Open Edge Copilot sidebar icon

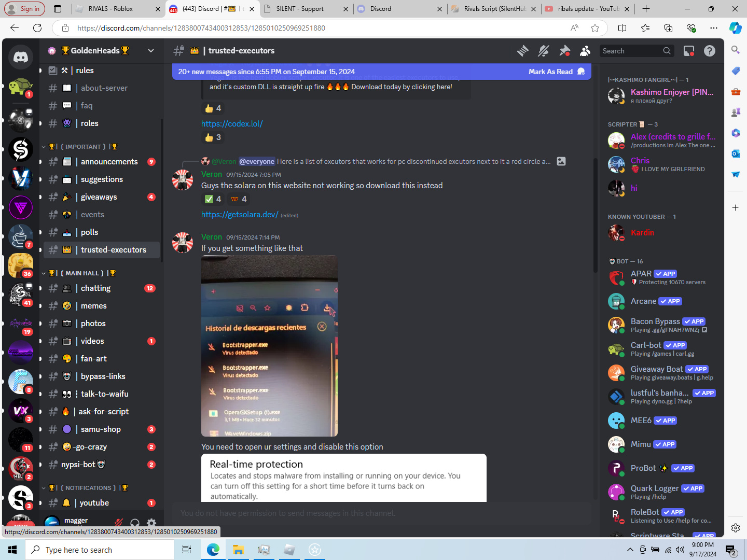click(736, 28)
